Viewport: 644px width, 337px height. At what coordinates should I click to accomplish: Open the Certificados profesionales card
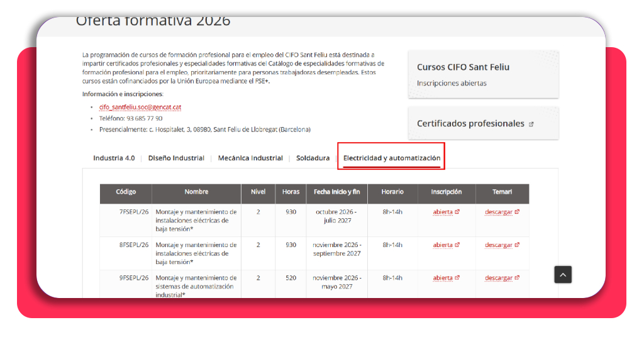(484, 124)
